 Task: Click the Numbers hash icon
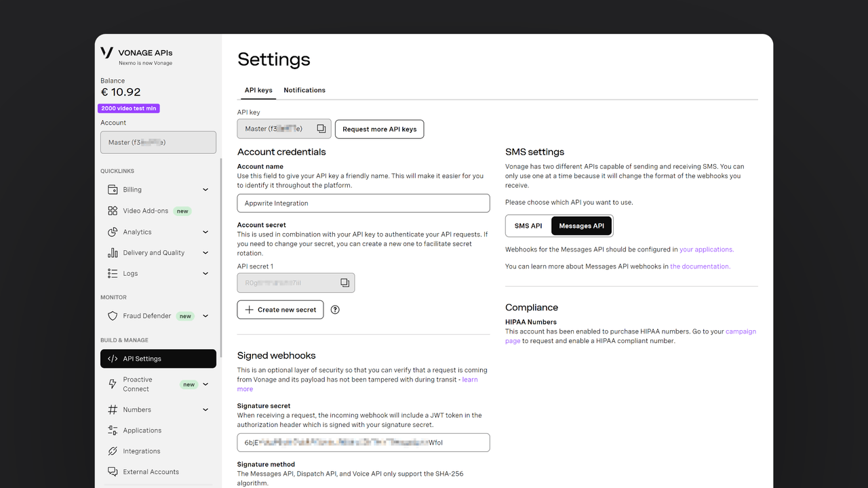pyautogui.click(x=113, y=409)
